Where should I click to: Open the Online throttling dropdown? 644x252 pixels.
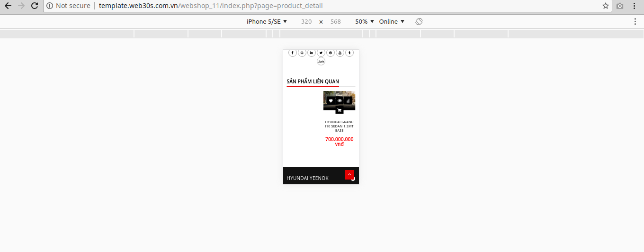[392, 22]
